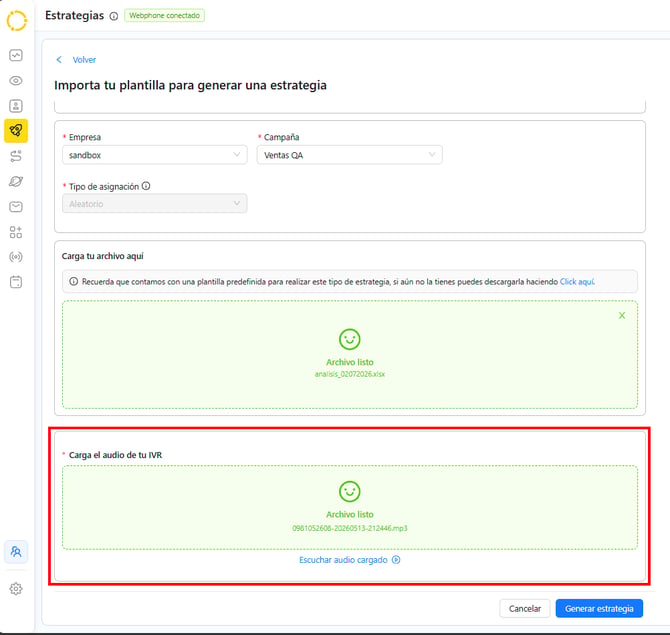This screenshot has width=670, height=635.
Task: Click the Webphone conectado status badge
Action: point(165,15)
